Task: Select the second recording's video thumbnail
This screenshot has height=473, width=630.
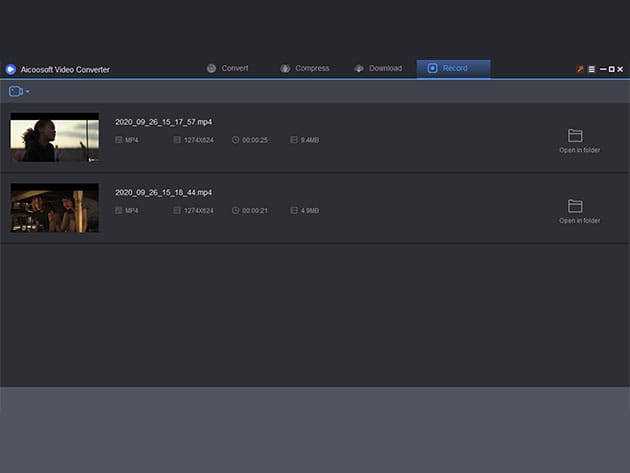Action: 54,208
